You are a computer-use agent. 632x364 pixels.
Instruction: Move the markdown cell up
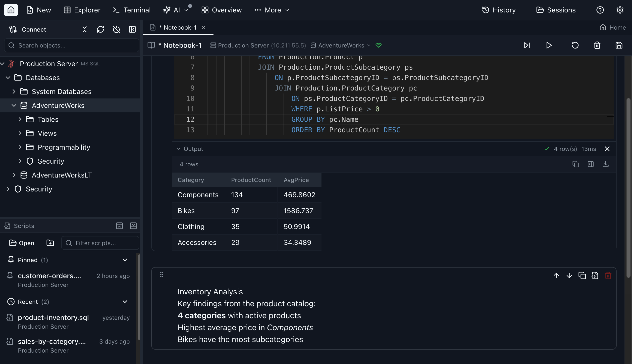[556, 275]
